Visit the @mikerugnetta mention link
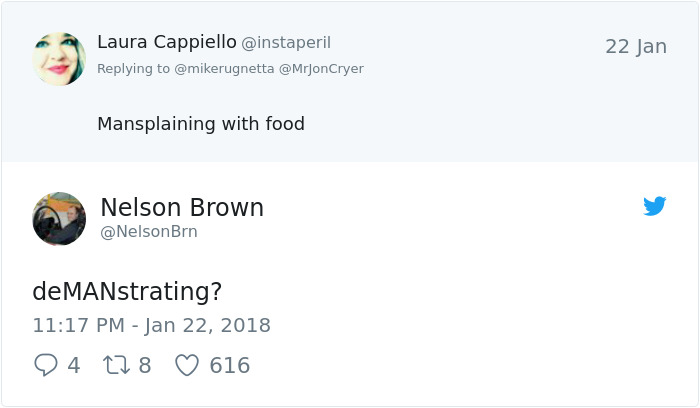 (x=222, y=69)
